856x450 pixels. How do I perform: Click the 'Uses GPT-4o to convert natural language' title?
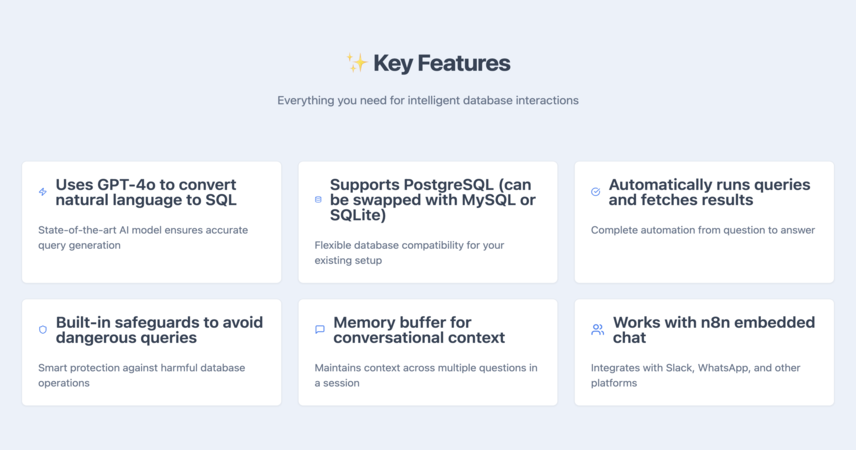(146, 192)
